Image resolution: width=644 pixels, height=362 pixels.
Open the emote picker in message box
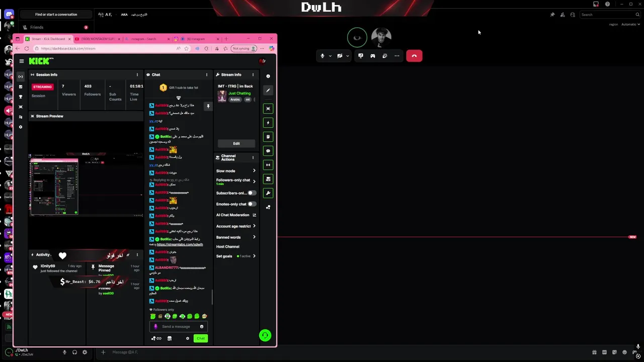202,326
